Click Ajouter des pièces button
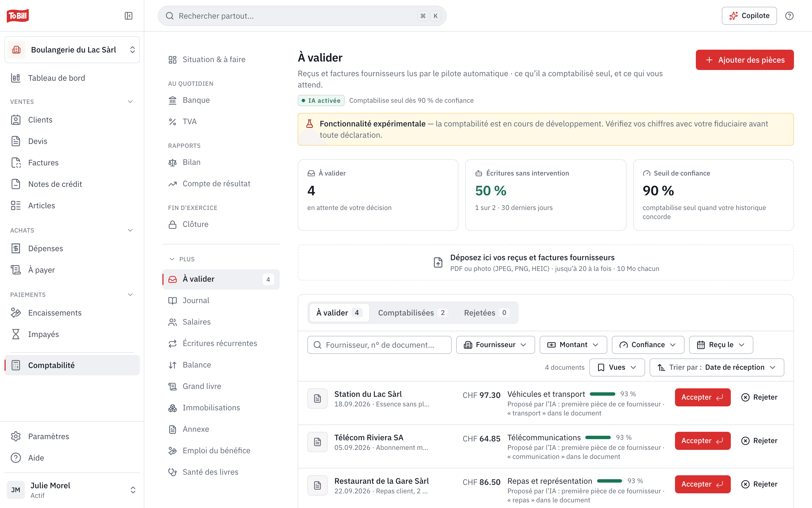The height and width of the screenshot is (508, 812). tap(745, 60)
